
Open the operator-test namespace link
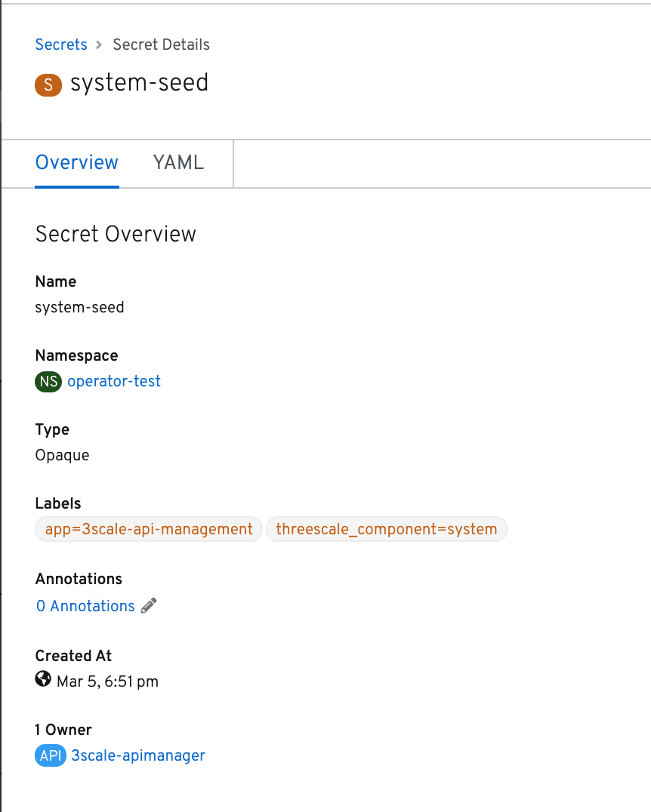coord(114,381)
